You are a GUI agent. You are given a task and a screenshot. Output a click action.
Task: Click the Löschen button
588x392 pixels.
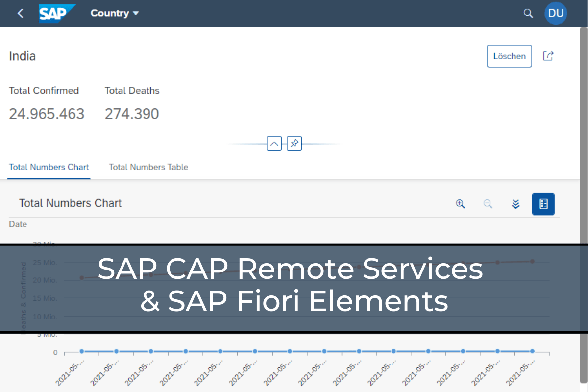(x=509, y=56)
